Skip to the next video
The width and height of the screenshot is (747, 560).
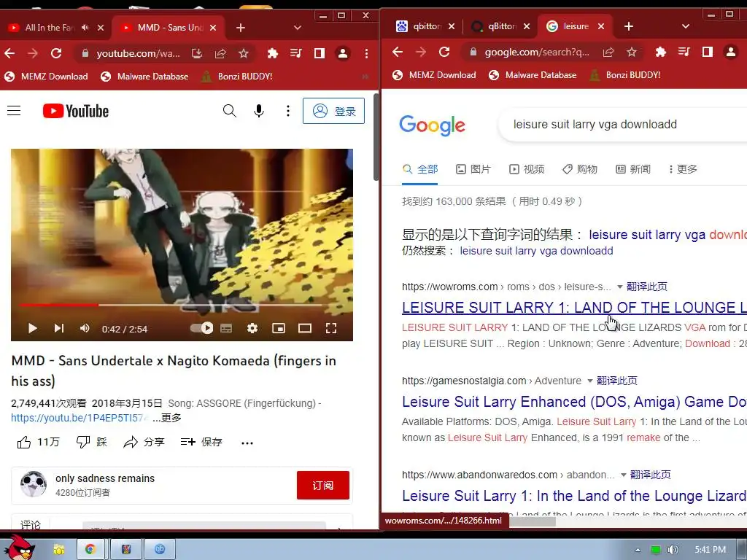click(x=58, y=328)
